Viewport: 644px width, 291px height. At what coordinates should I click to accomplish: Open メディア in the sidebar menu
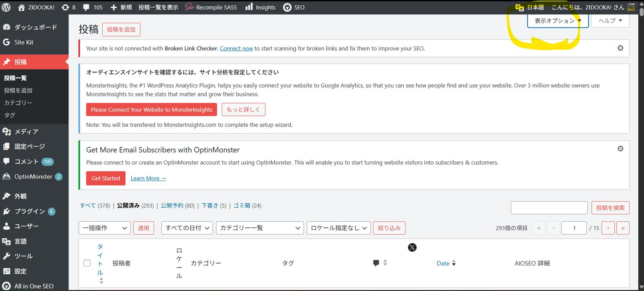[x=26, y=132]
